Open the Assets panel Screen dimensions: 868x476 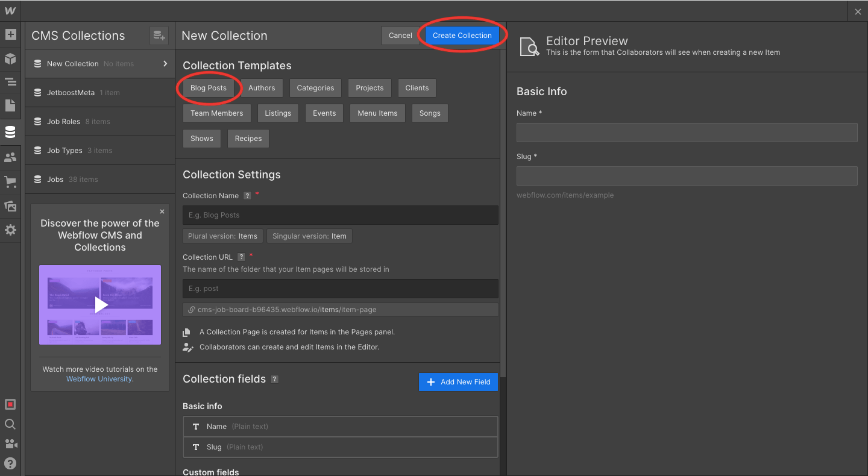[10, 206]
